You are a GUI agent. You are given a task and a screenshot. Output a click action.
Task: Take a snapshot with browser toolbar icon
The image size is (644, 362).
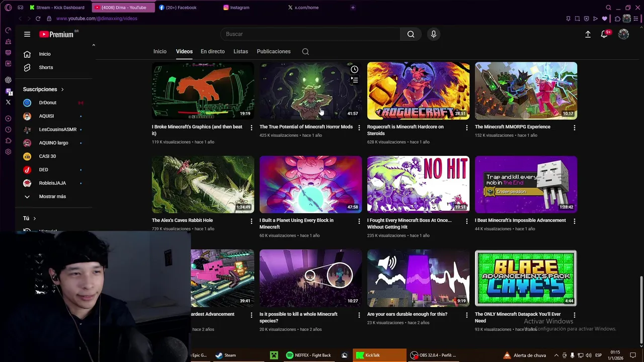577,19
